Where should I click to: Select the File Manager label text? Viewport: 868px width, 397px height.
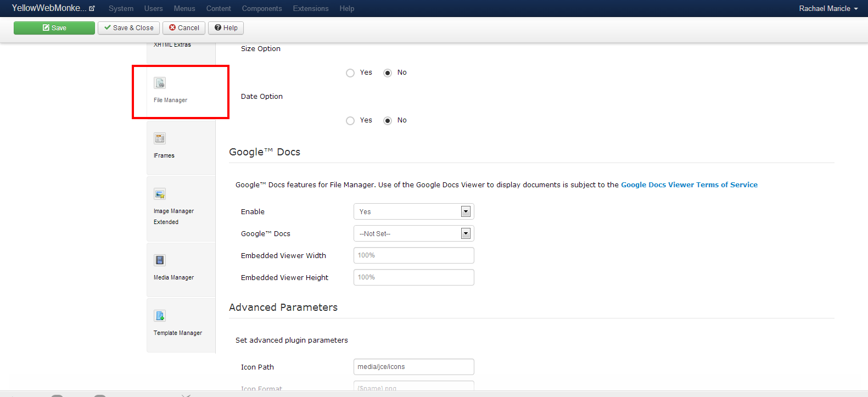pyautogui.click(x=170, y=100)
